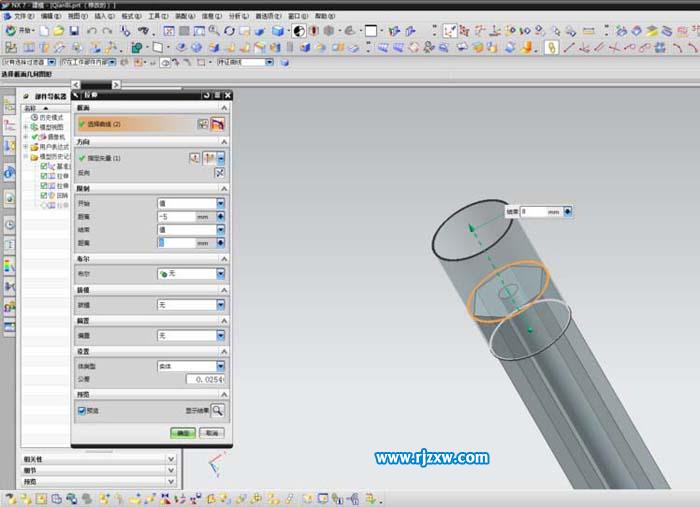The height and width of the screenshot is (507, 700).
Task: Click the 确定 (OK) button
Action: [183, 433]
